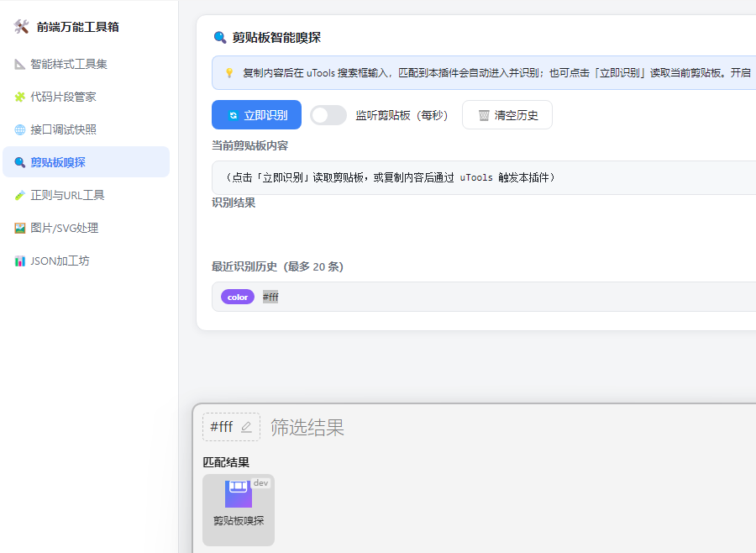Click the trash bin icon in 清空历史
Viewport: 756px width, 553px height.
pyautogui.click(x=484, y=115)
